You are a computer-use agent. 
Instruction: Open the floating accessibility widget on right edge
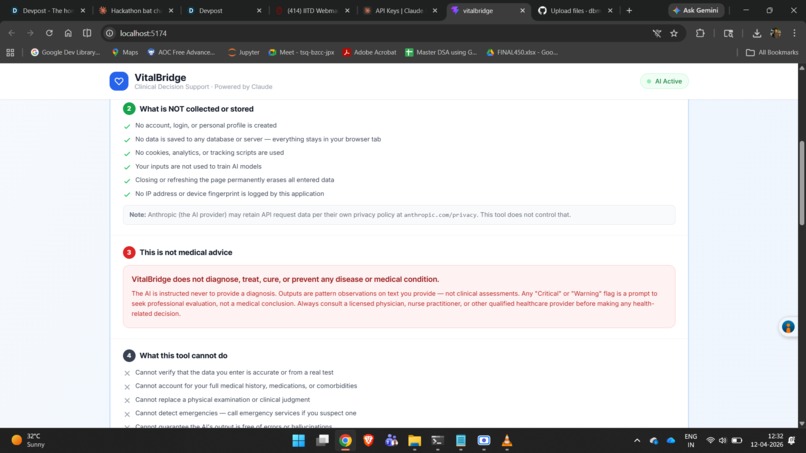(x=787, y=327)
